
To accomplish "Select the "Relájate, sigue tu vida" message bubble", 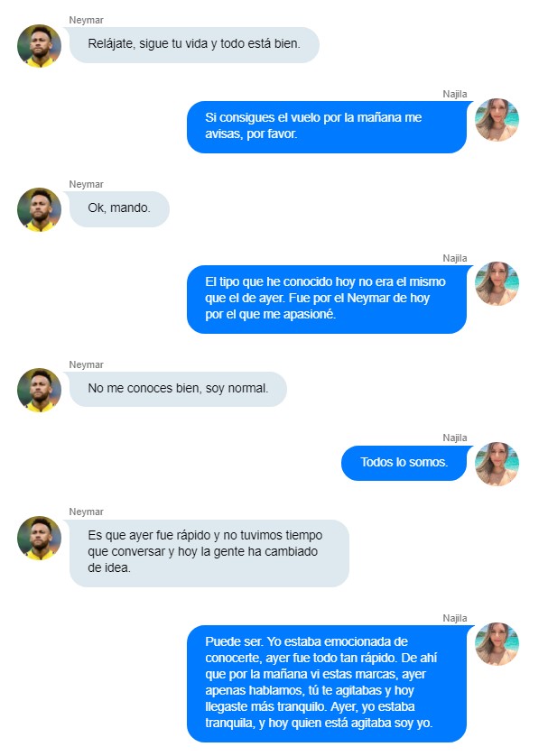I will [194, 44].
